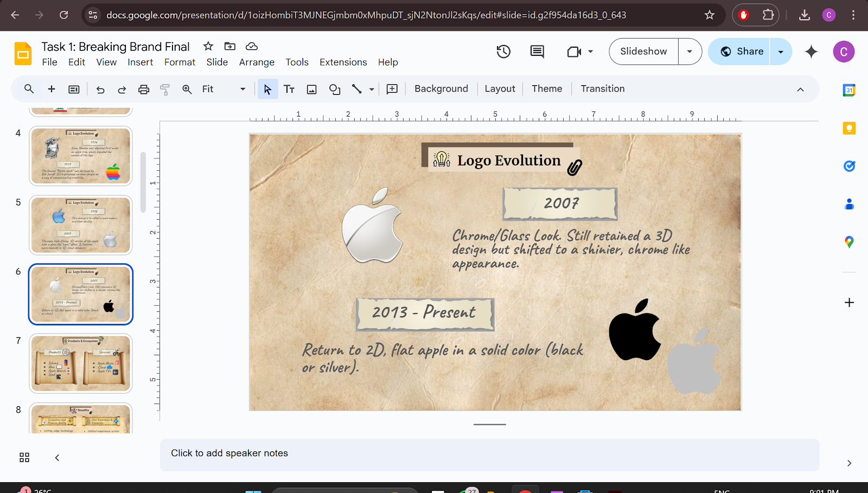868x493 pixels.
Task: Open version history clock icon
Action: point(503,52)
